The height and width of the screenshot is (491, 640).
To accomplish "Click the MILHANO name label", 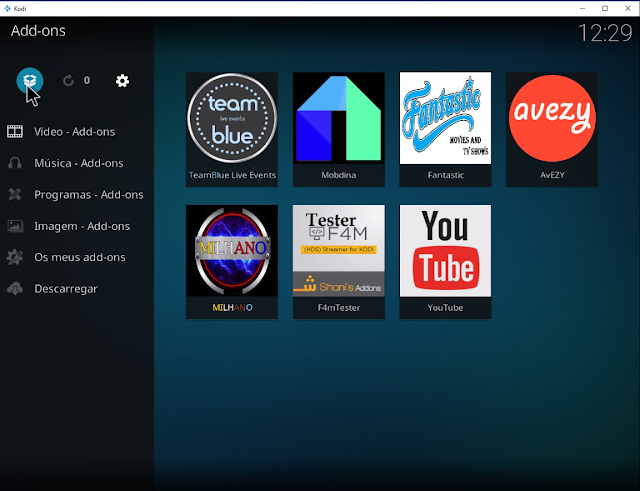I will click(x=232, y=308).
